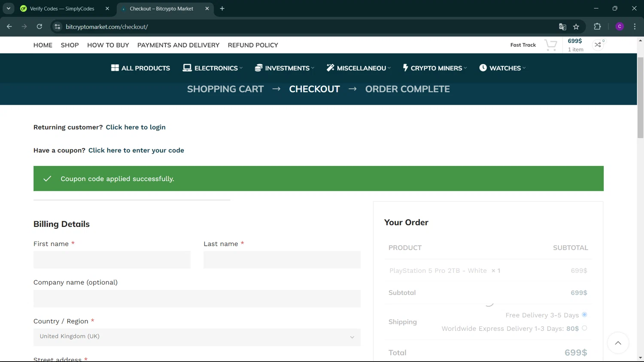This screenshot has height=362, width=644.
Task: Open the tab search dropdown arrow
Action: click(9, 9)
